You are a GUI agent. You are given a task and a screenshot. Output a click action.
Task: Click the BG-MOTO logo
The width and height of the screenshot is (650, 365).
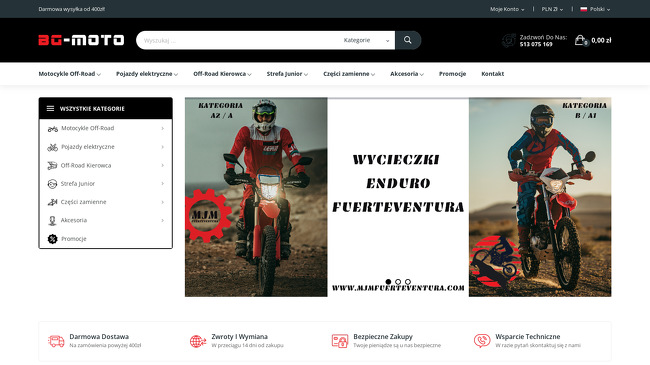[x=81, y=40]
